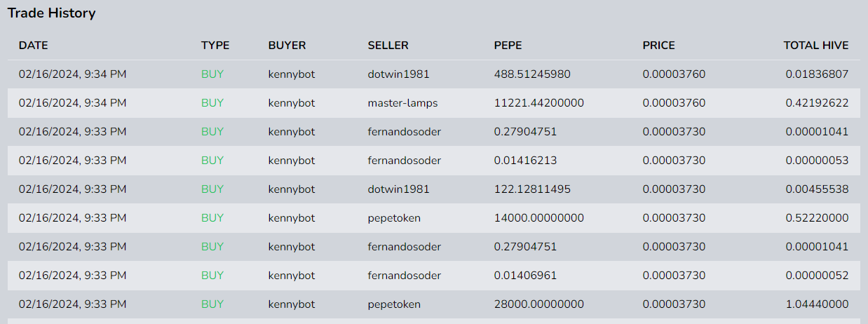The height and width of the screenshot is (324, 868).
Task: Select the 11221.44200000 PEPE amount cell
Action: tap(538, 103)
